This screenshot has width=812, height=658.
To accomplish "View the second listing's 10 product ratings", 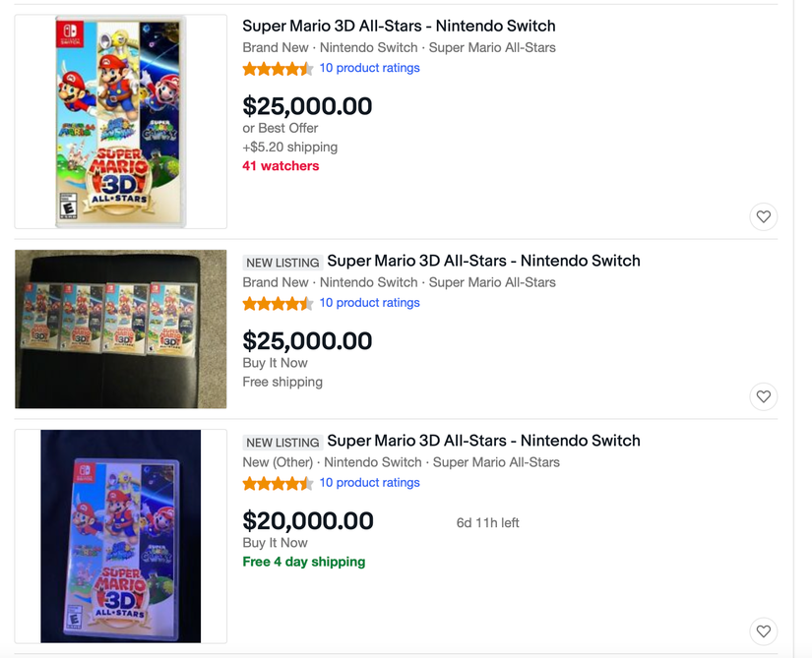I will tap(370, 302).
